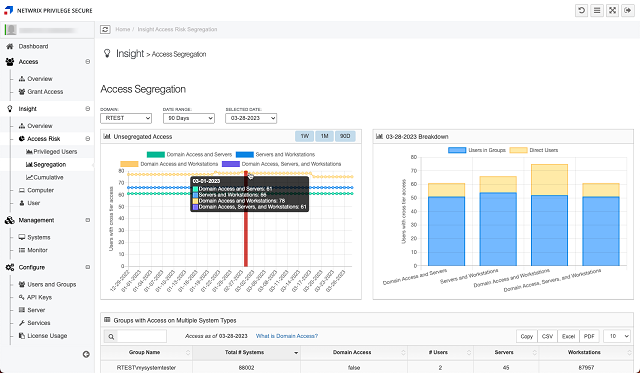Select the 1M chart range button
640x373 pixels.
(324, 136)
